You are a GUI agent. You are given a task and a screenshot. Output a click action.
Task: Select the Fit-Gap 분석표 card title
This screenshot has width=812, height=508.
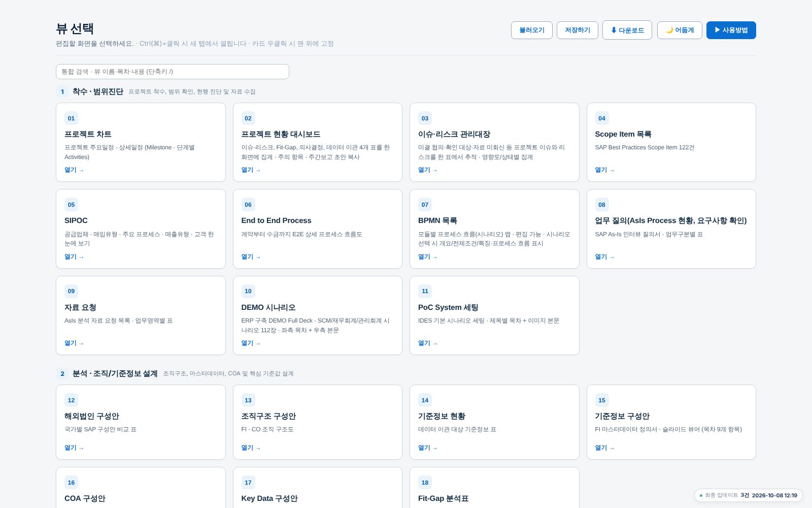click(443, 498)
